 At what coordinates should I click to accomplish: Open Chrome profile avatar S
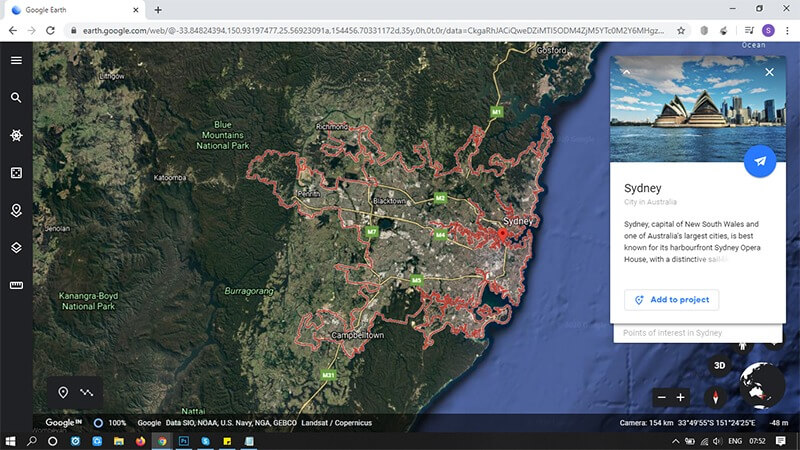[768, 31]
